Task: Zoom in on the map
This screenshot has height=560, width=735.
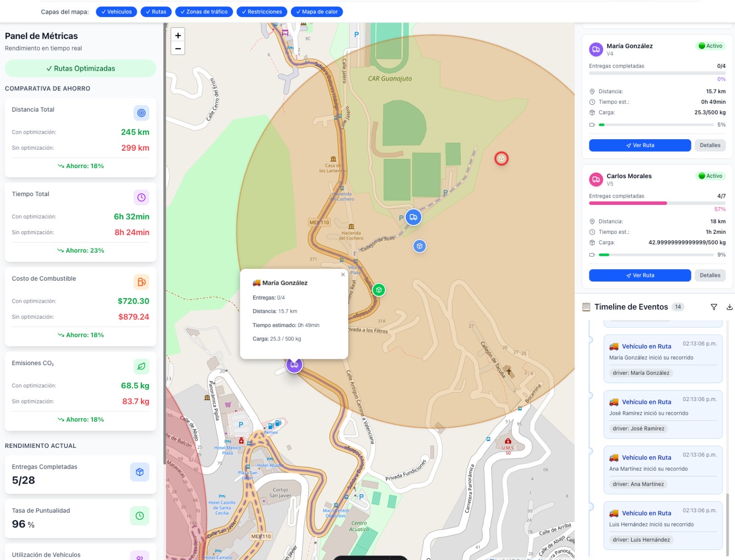Action: point(178,35)
